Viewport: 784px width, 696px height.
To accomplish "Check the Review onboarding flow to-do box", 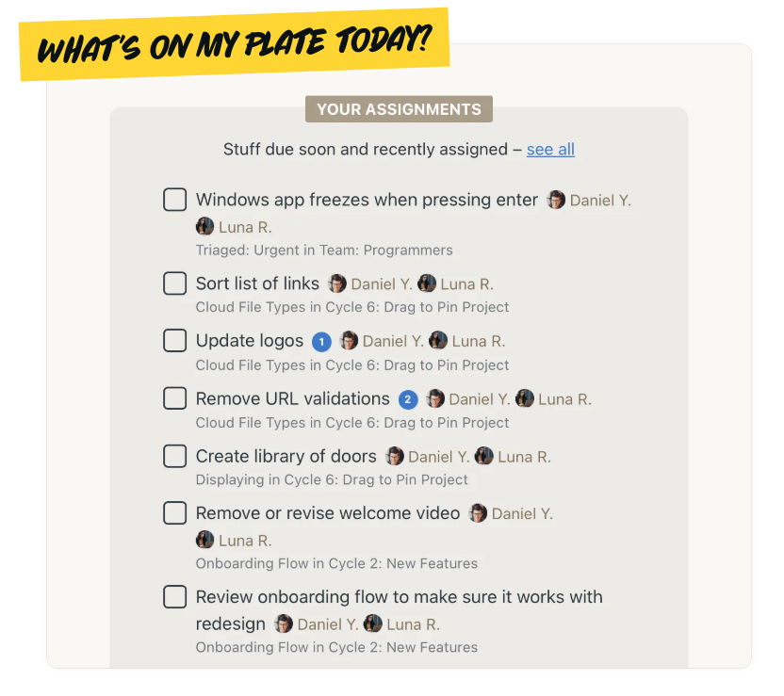I will click(x=175, y=597).
